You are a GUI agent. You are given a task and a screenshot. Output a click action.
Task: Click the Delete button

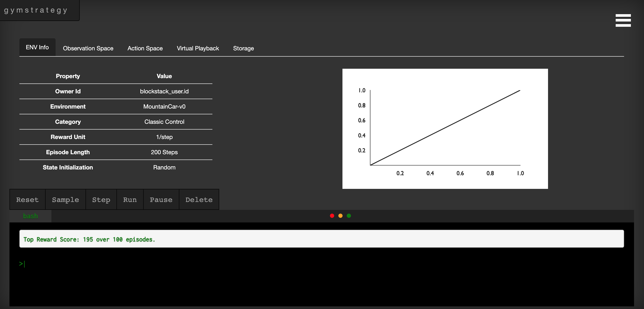(199, 200)
